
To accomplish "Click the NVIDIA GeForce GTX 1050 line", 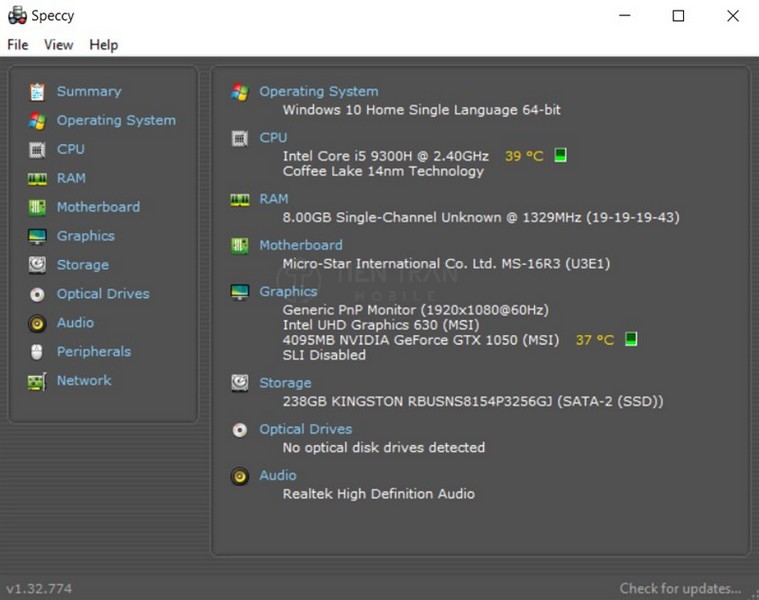I will pos(421,340).
